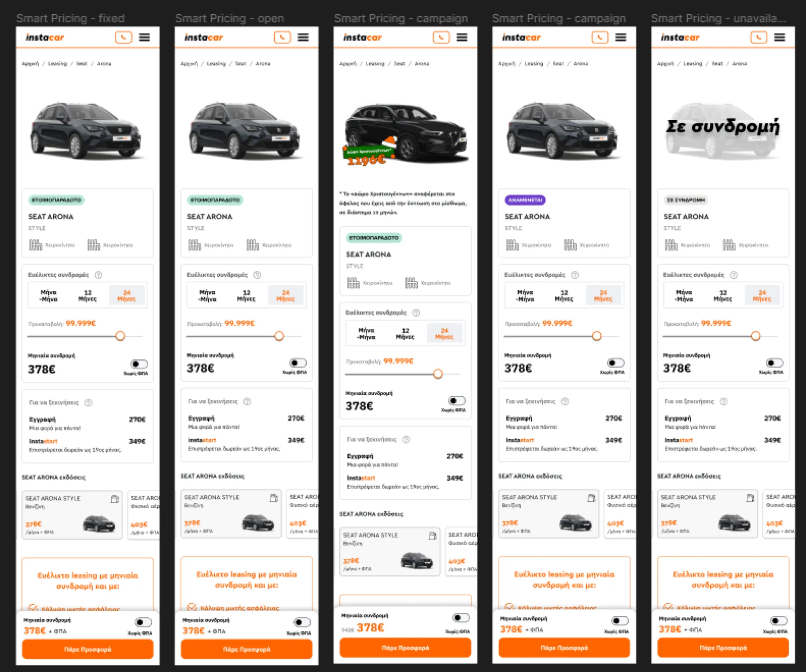806x672 pixels.
Task: Tap the phone icon in the fixed frame
Action: [x=123, y=37]
